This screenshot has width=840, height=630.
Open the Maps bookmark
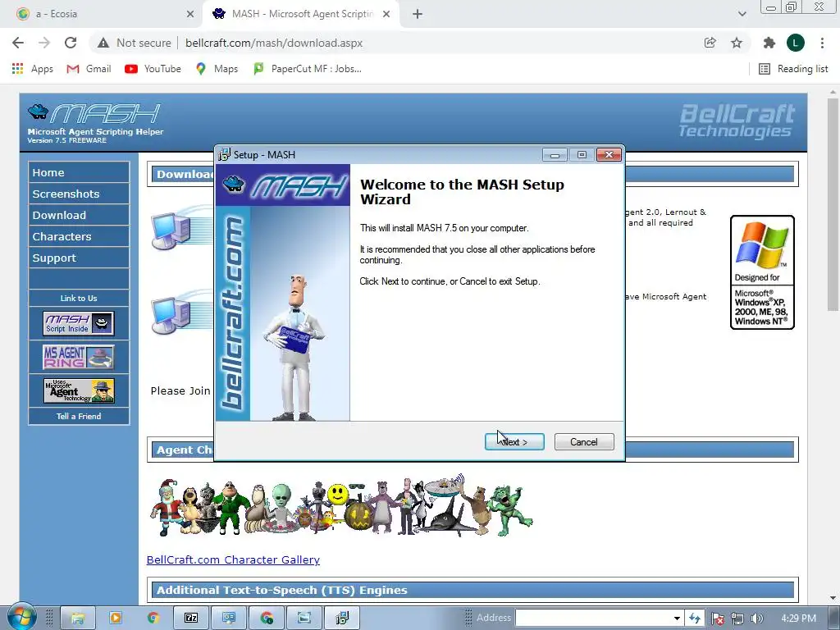[217, 69]
